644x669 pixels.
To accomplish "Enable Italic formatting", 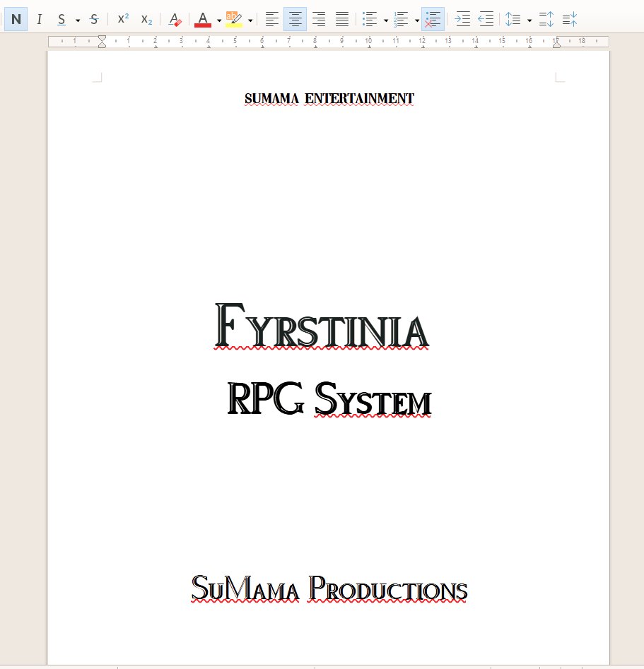I will coord(39,19).
